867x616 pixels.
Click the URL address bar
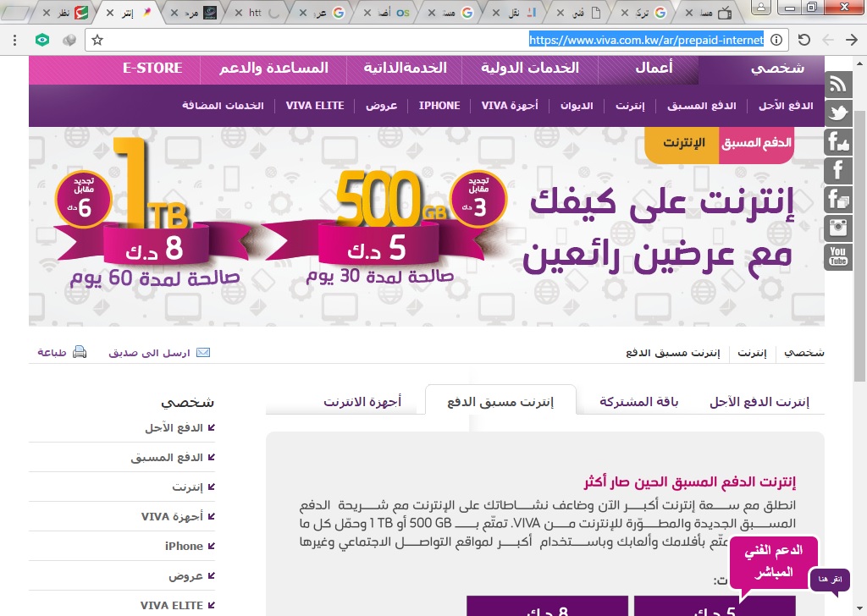coord(423,40)
